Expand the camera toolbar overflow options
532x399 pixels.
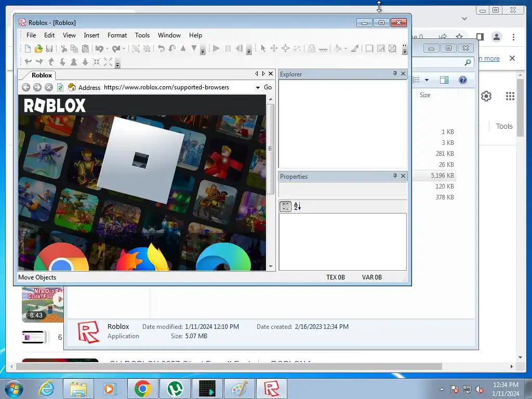point(118,64)
